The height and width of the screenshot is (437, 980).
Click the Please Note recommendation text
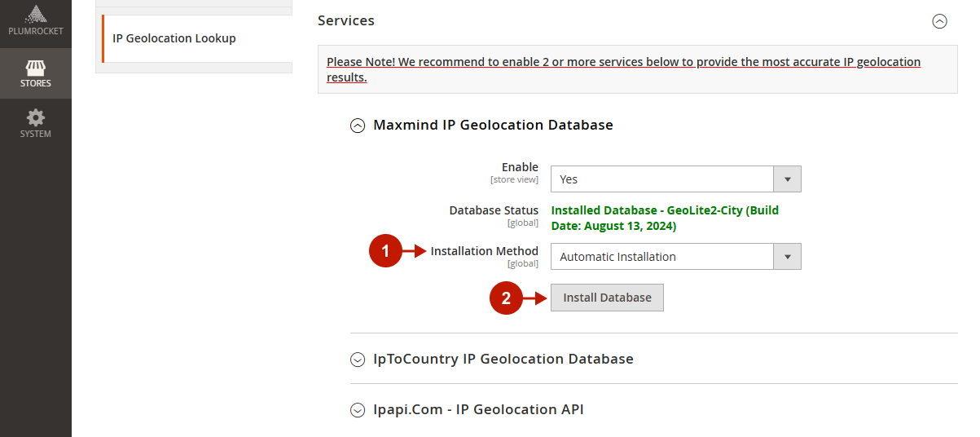tap(623, 69)
